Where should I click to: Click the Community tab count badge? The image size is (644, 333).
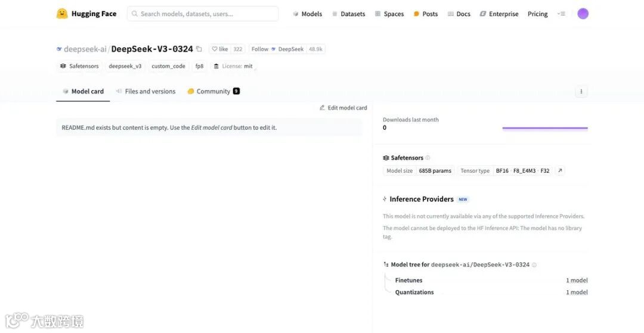click(236, 91)
